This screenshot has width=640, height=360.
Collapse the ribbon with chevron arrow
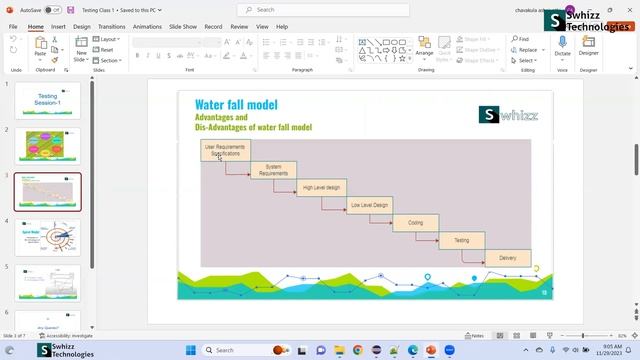(x=631, y=69)
